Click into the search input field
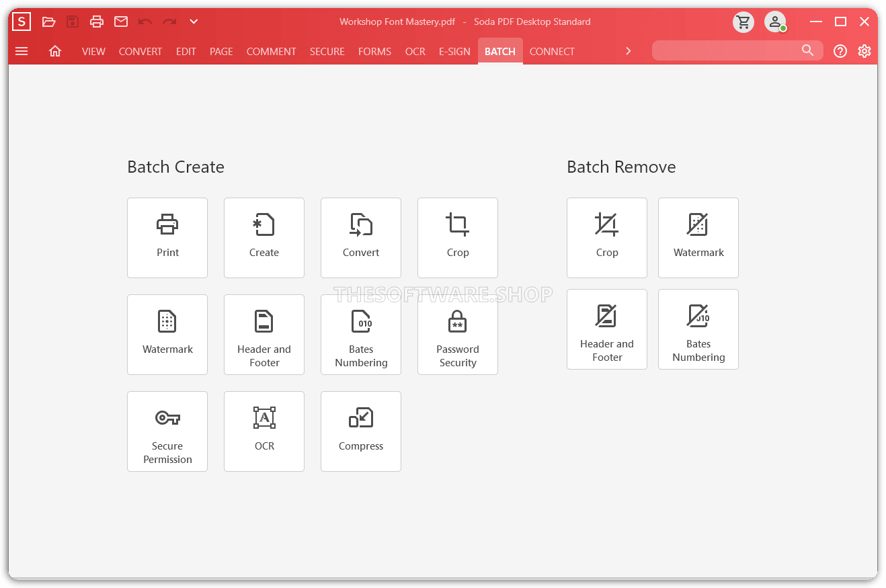The width and height of the screenshot is (886, 588). click(726, 50)
